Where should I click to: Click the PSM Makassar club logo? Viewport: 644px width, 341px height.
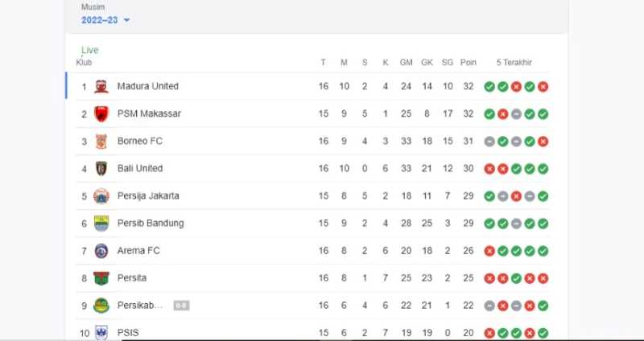pyautogui.click(x=101, y=113)
